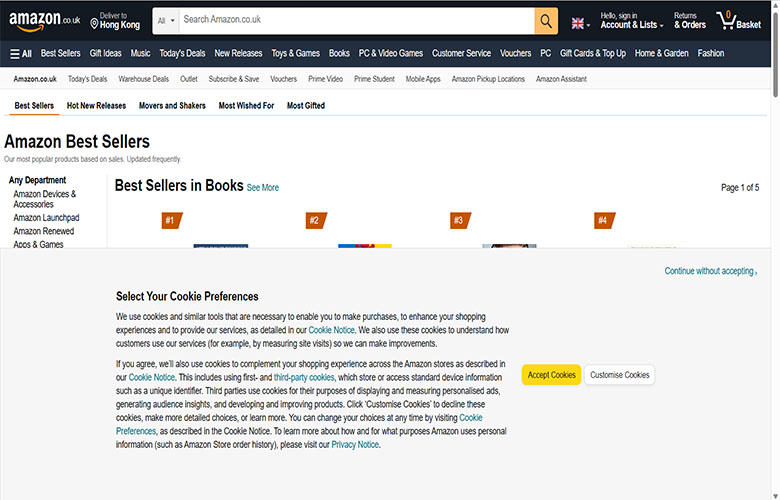The height and width of the screenshot is (500, 780).
Task: Open the third-party cookies link
Action: pyautogui.click(x=304, y=378)
